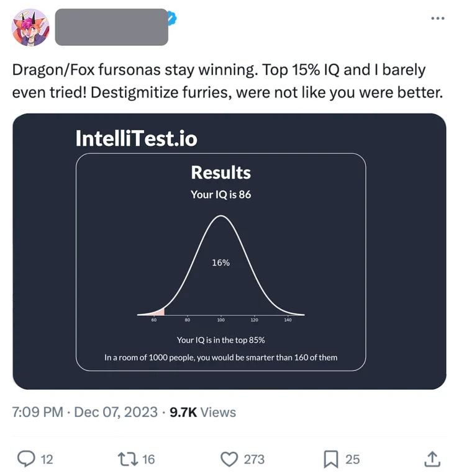The height and width of the screenshot is (476, 459).
Task: Click the 273 likes count
Action: coord(253,459)
